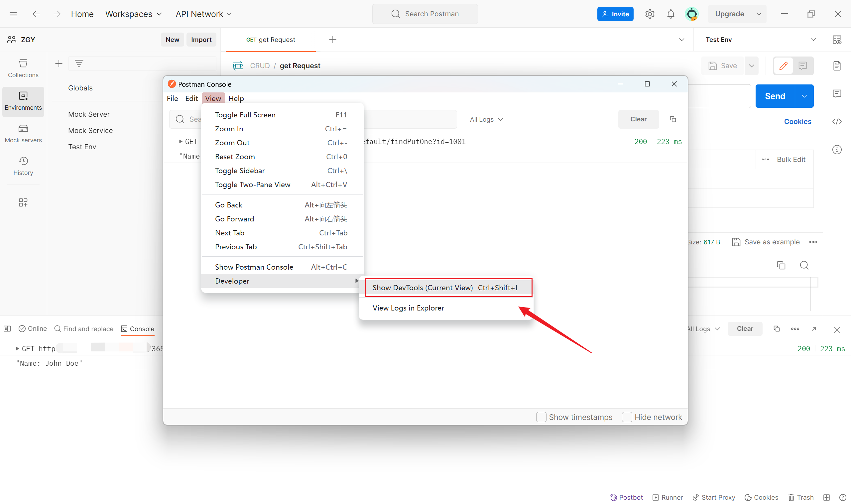Select View Logs in Explorer item
851x504 pixels.
[x=446, y=308]
